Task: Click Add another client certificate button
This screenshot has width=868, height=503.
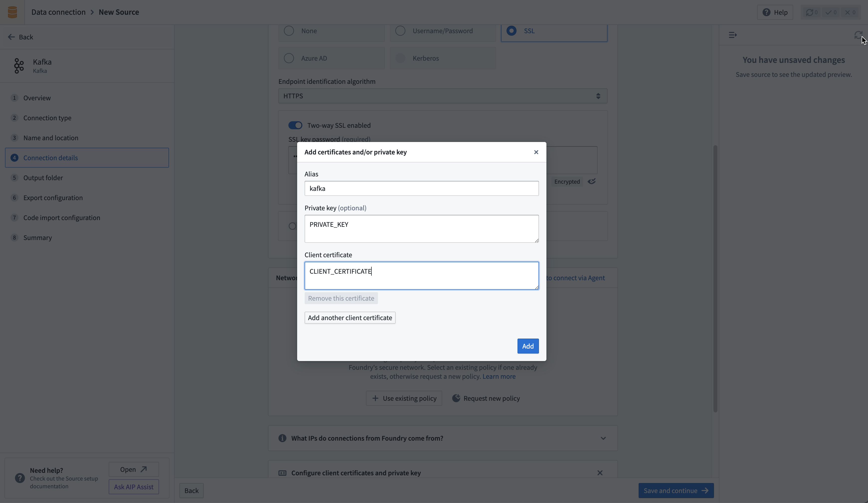Action: coord(350,318)
